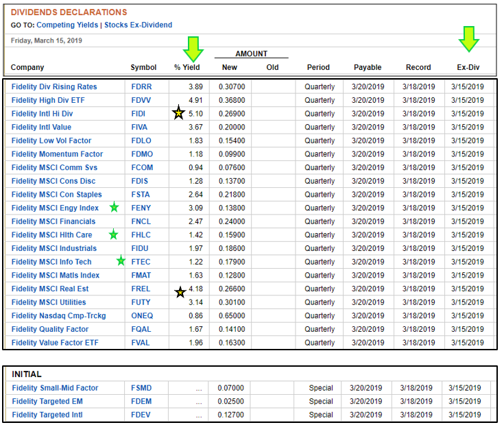Open Fidelity Targeted EM link
504x425 pixels.
click(x=47, y=402)
